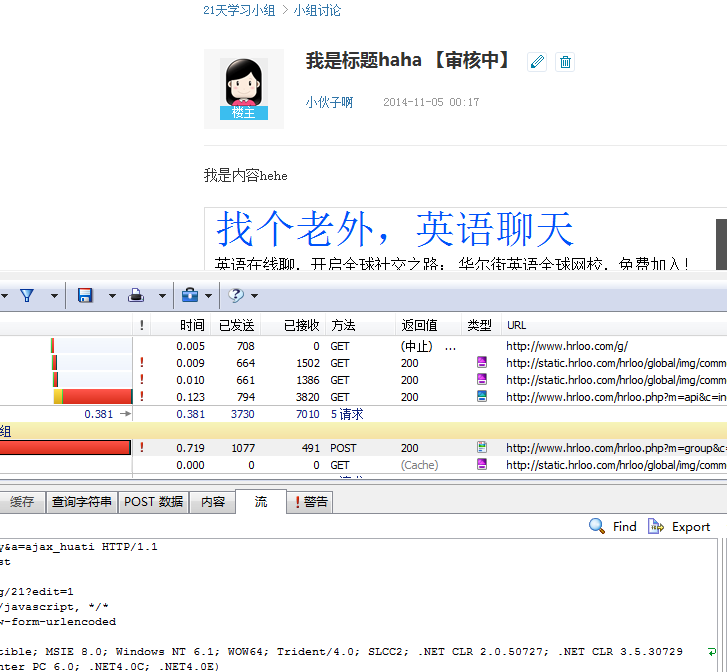Click the Export button label
The width and height of the screenshot is (727, 672).
[x=691, y=526]
